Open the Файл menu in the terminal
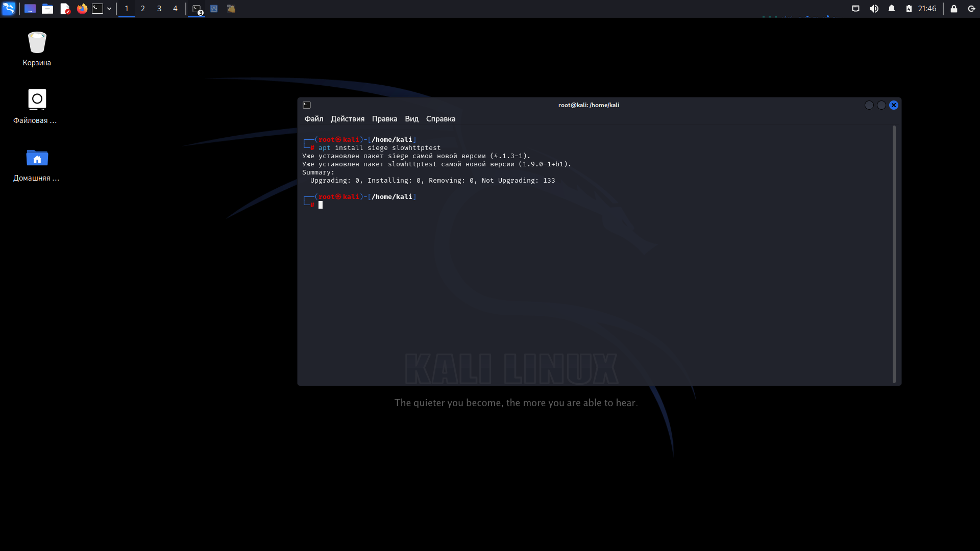 click(314, 119)
